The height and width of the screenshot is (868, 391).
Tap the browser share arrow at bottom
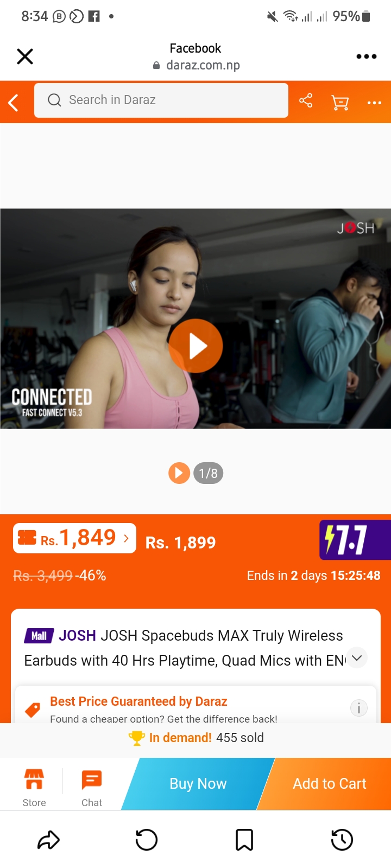[49, 840]
